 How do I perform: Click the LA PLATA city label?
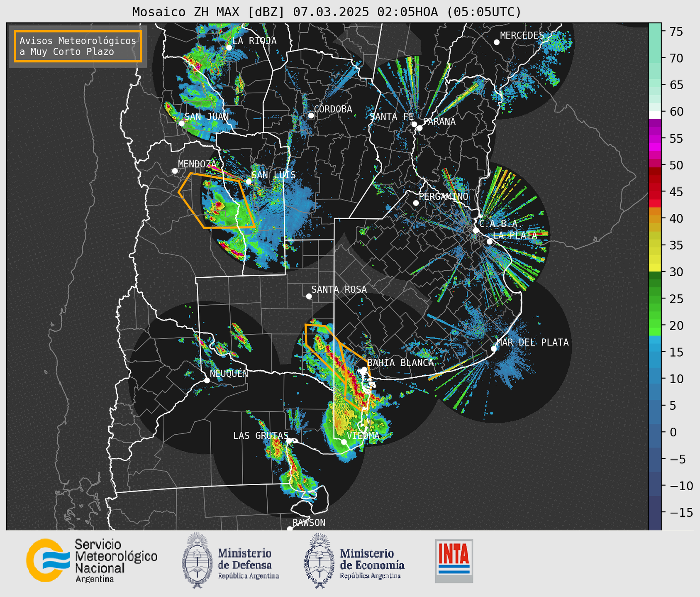pos(515,235)
